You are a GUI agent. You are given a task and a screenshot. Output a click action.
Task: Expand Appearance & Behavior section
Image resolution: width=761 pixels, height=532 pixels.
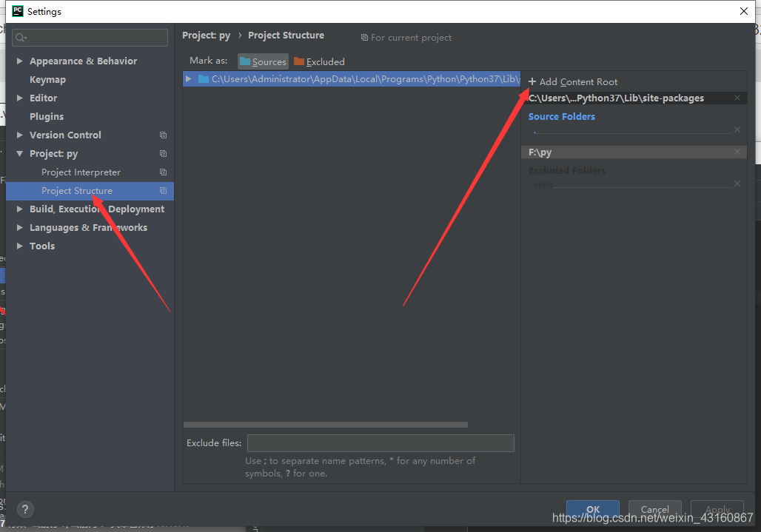20,61
